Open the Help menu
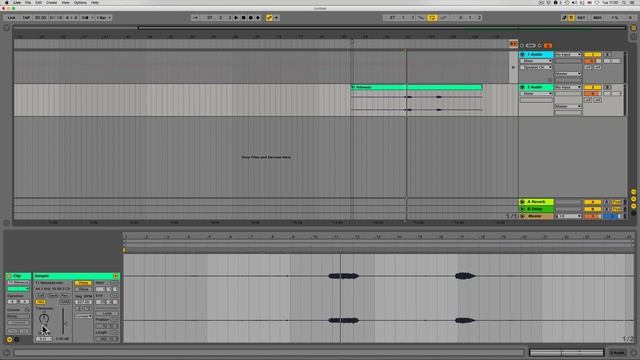 pos(95,2)
